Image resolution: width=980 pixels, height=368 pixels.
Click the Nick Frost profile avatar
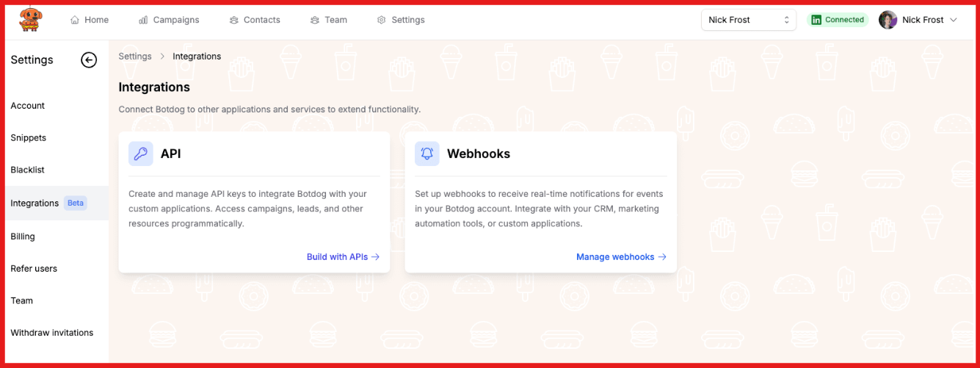click(x=888, y=20)
